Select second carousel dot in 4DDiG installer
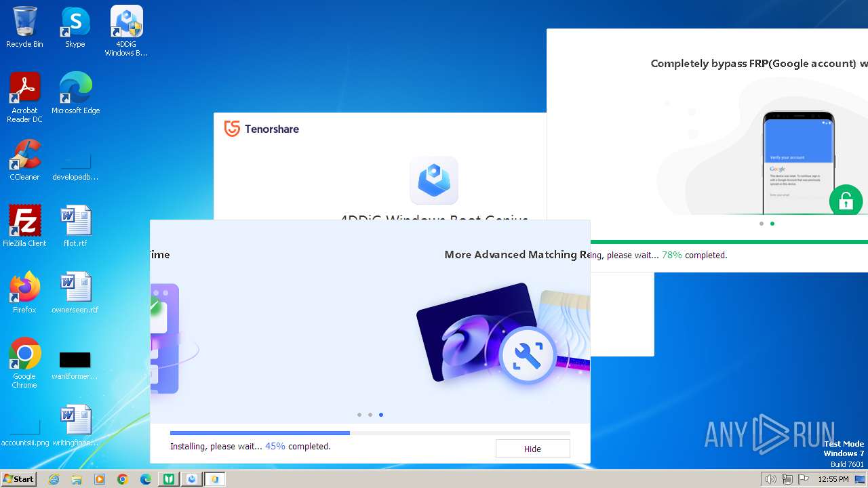This screenshot has width=868, height=488. point(370,415)
